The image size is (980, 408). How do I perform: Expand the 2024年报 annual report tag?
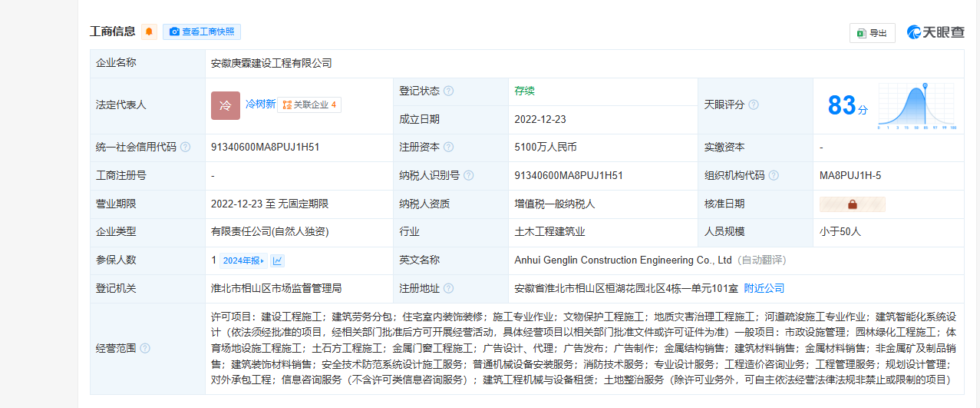click(243, 260)
